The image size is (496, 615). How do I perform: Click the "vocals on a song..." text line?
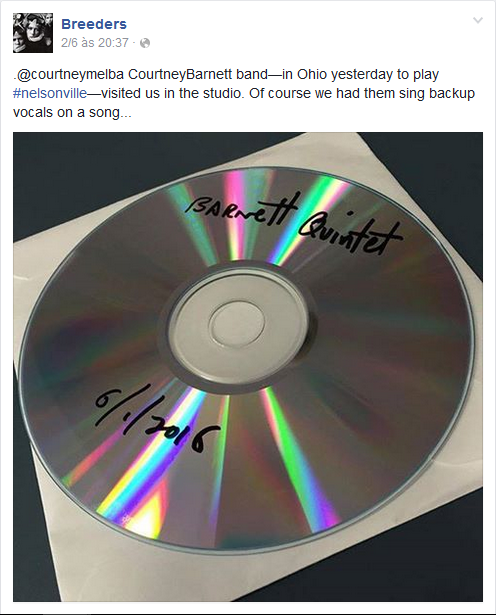(72, 113)
